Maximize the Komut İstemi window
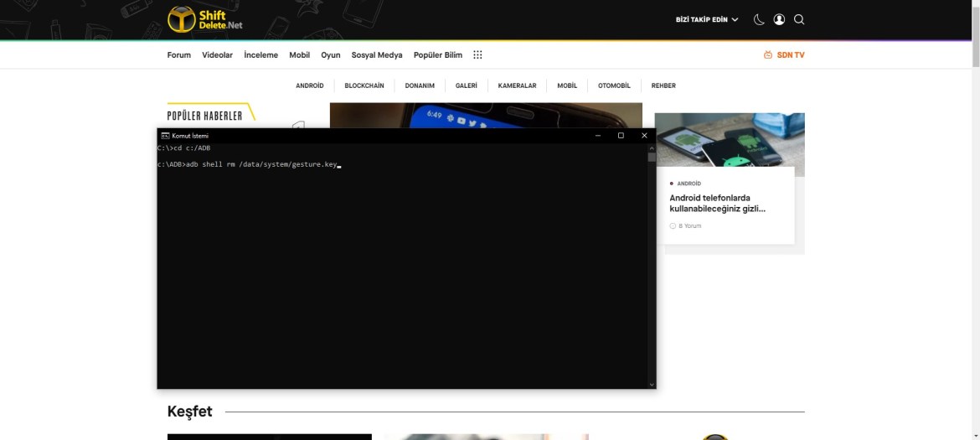Viewport: 980px width, 440px height. tap(621, 136)
